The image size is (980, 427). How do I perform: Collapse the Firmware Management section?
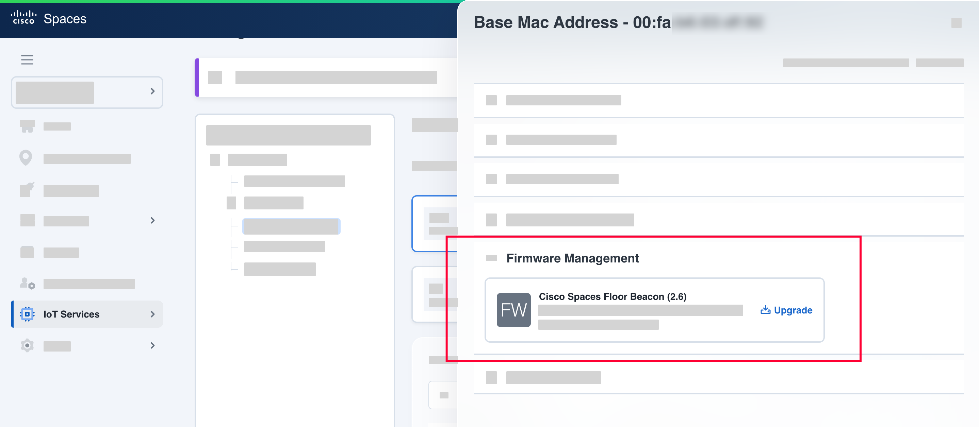click(491, 258)
